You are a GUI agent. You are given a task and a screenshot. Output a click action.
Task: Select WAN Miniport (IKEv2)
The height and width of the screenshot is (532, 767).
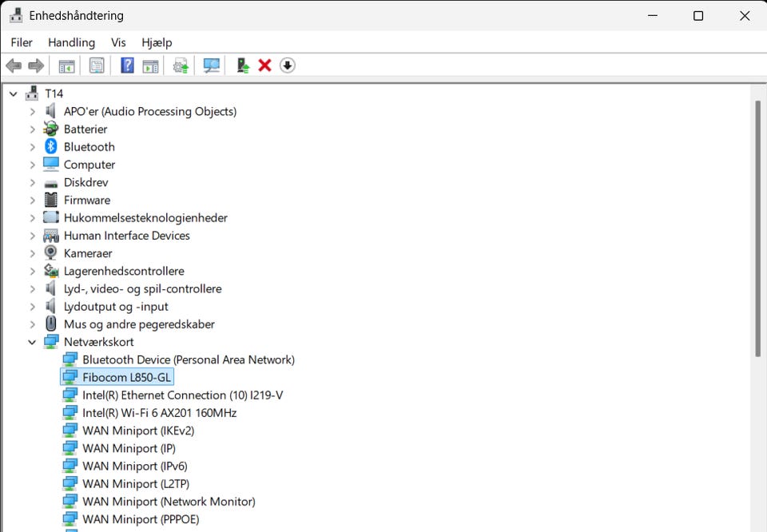coord(138,431)
